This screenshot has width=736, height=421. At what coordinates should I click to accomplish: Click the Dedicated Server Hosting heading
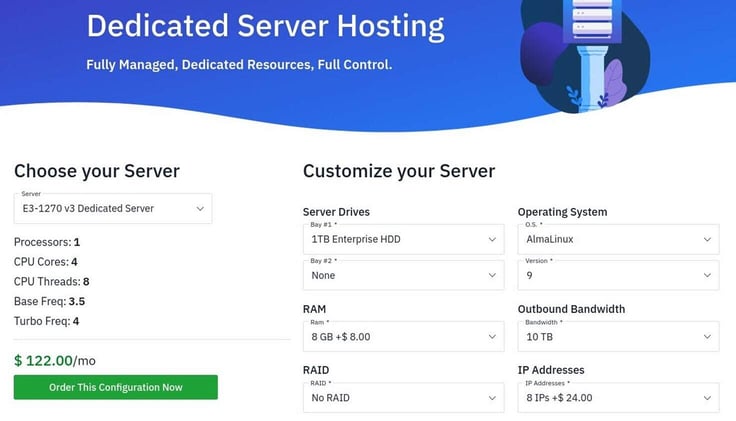click(266, 26)
